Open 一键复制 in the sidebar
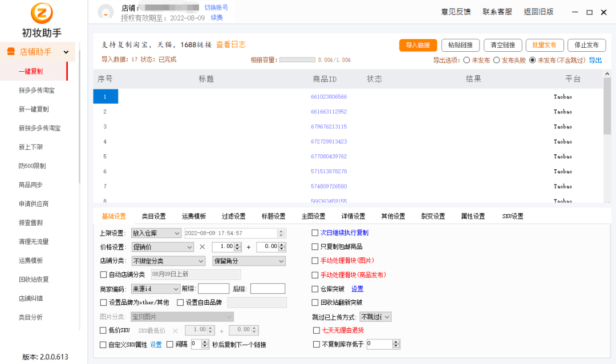This screenshot has height=364, width=616. [x=31, y=71]
